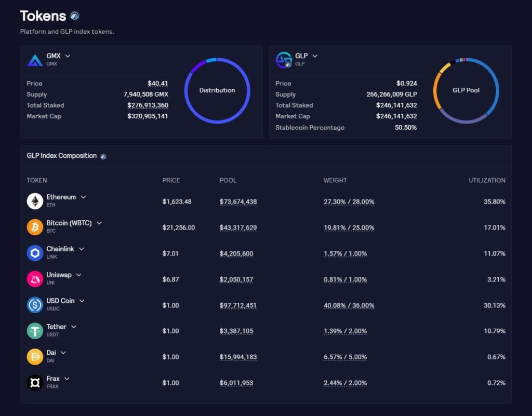Open the Bitcoin (WBTC) row dropdown arrow

click(99, 223)
